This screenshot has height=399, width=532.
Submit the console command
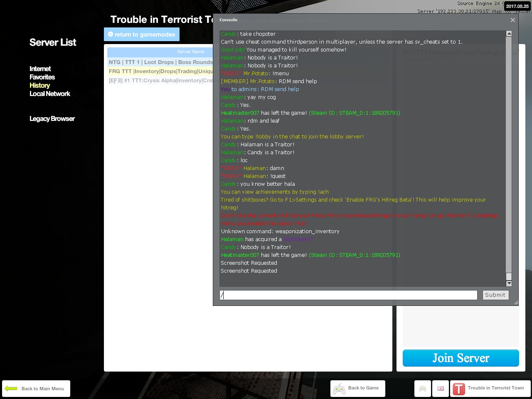[x=495, y=295]
